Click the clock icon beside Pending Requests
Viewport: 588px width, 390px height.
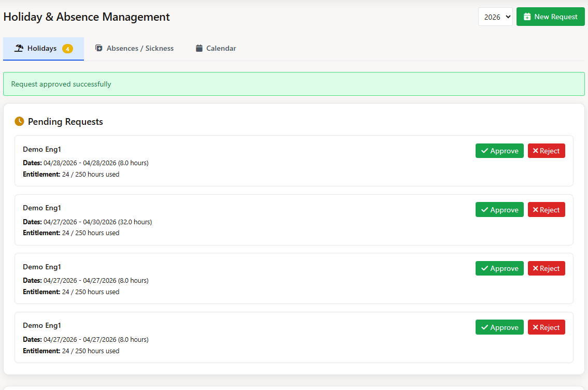coord(20,121)
